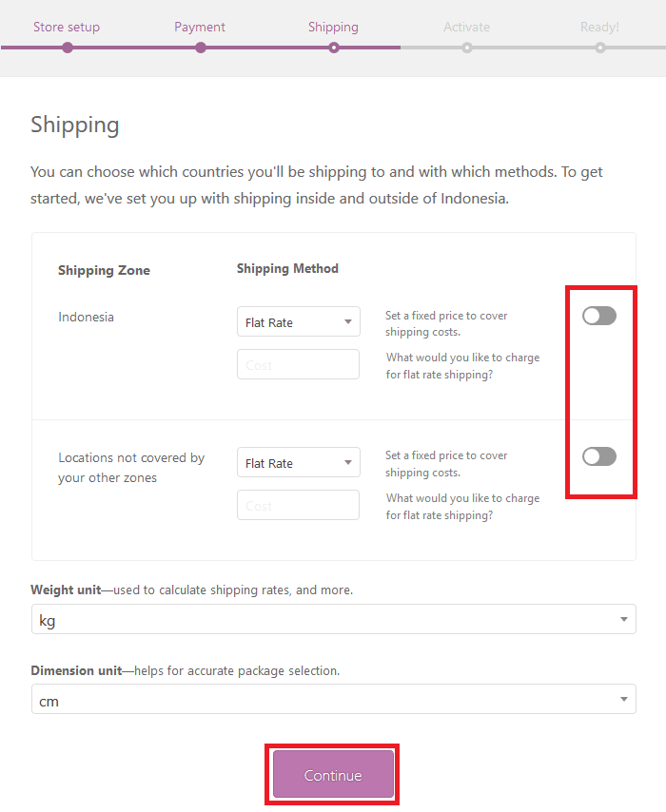Click the Payment step dot
The width and height of the screenshot is (666, 812).
200,48
